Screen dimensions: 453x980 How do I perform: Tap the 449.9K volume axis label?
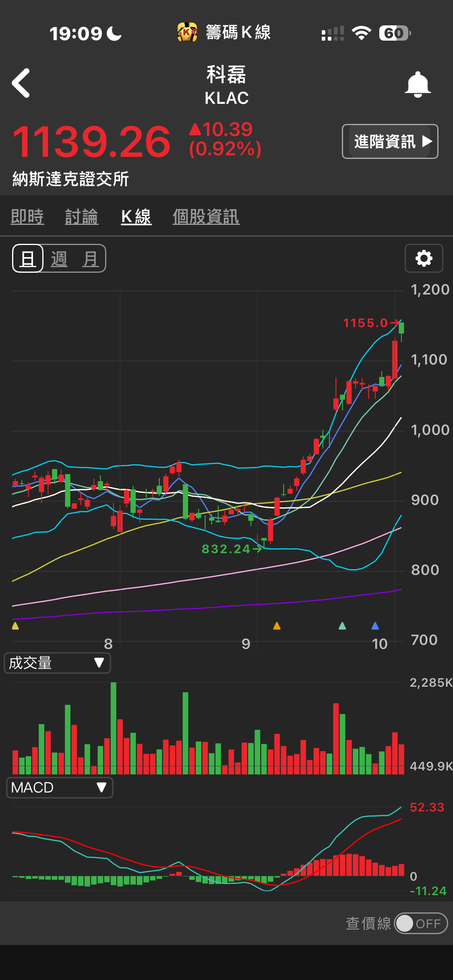tap(431, 766)
